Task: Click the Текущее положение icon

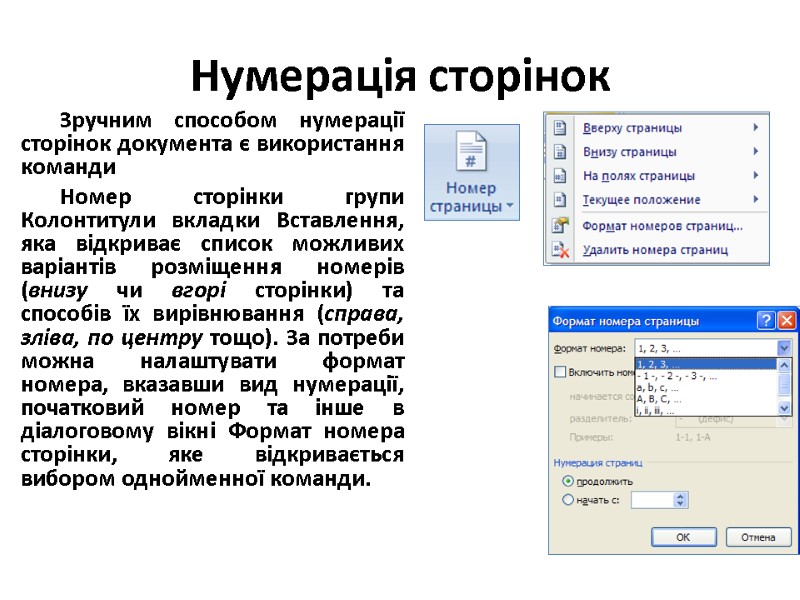Action: [x=560, y=198]
